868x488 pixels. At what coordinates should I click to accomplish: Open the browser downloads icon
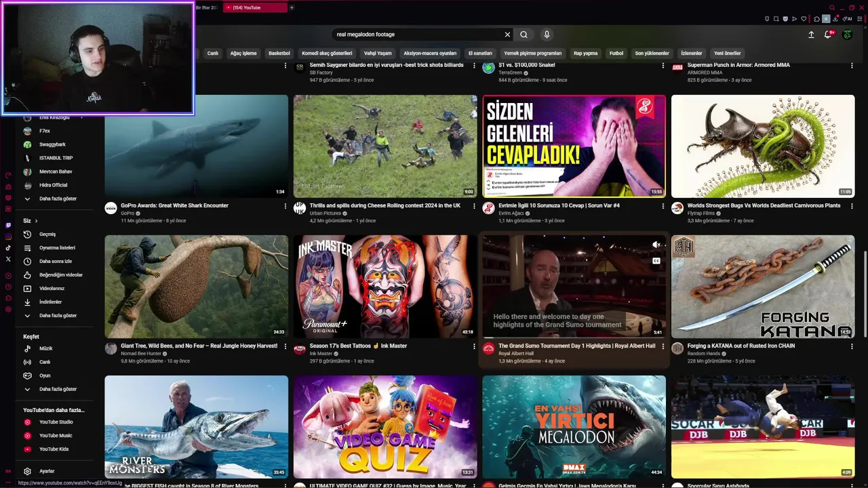pyautogui.click(x=835, y=19)
